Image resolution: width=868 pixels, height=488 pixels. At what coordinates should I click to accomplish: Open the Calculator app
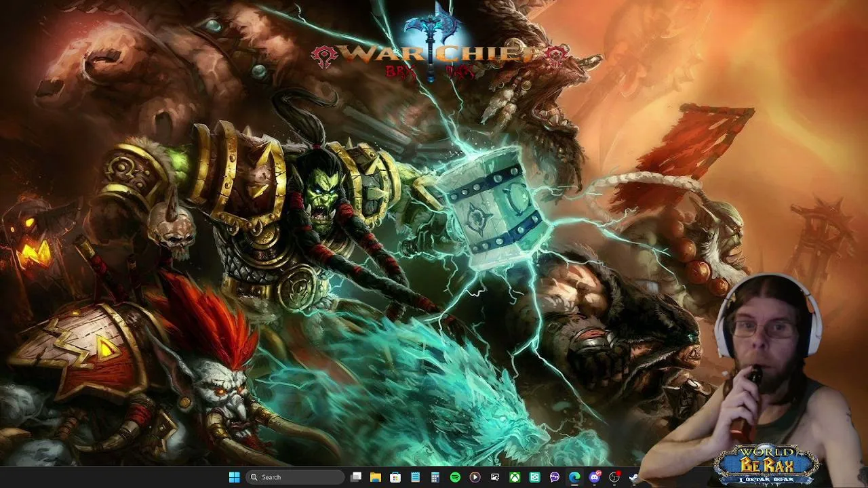click(435, 477)
